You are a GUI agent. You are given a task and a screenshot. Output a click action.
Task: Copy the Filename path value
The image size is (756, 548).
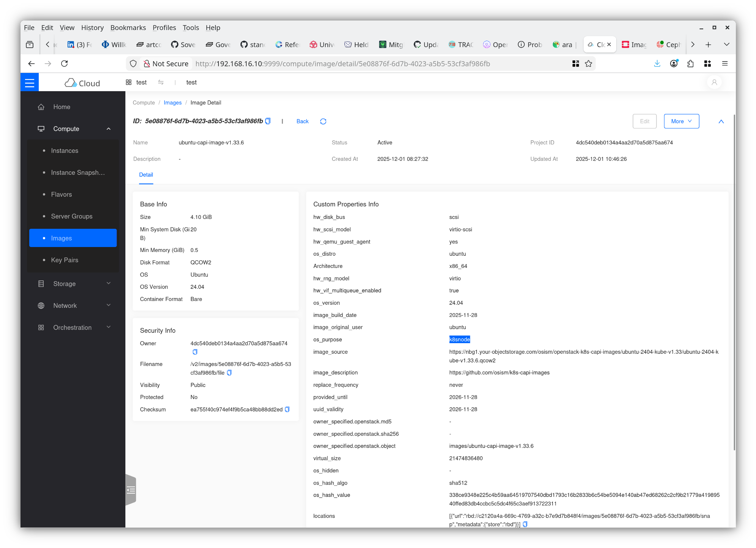[229, 373]
